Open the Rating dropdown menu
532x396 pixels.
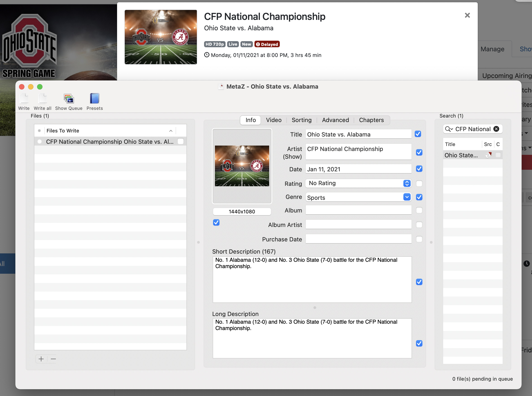[407, 183]
